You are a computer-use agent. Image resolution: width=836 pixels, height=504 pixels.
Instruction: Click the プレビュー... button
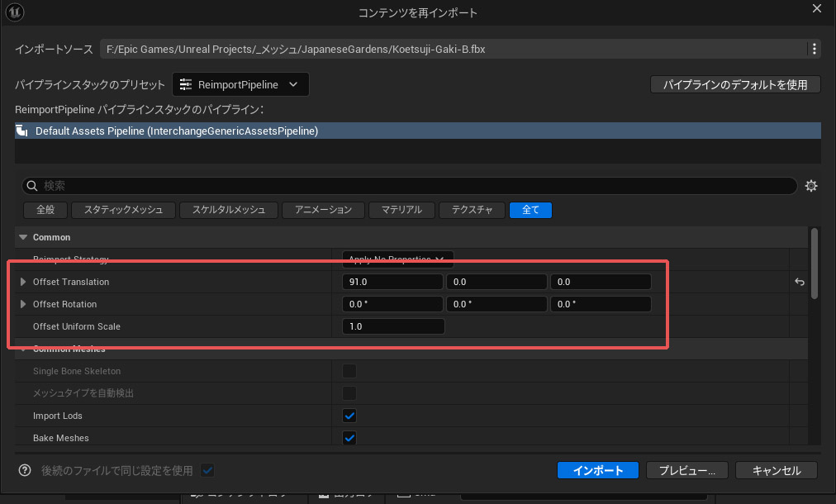(x=686, y=470)
